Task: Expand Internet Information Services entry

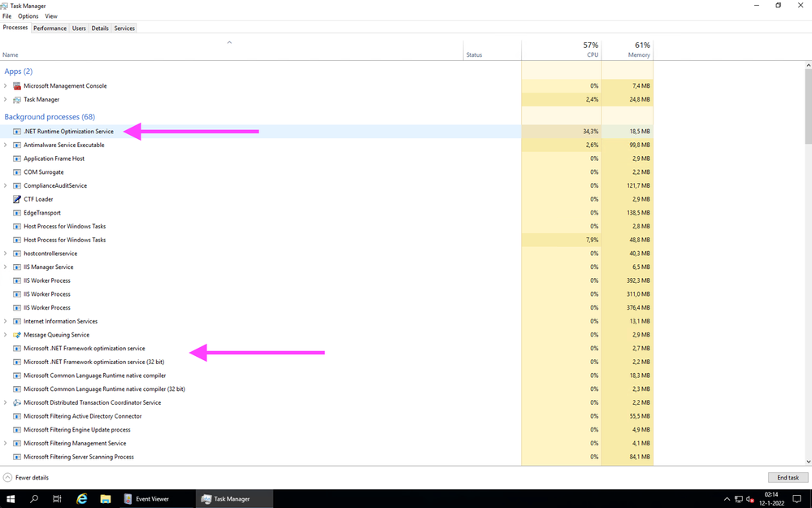Action: 5,321
